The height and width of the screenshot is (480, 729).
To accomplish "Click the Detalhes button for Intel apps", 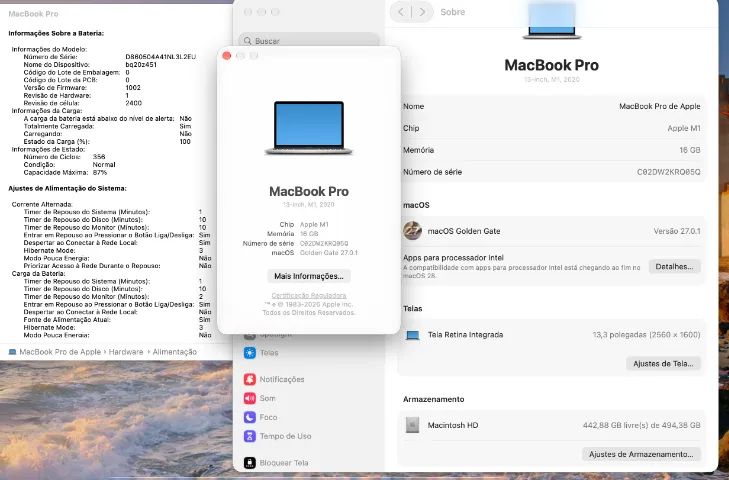I will pyautogui.click(x=674, y=267).
